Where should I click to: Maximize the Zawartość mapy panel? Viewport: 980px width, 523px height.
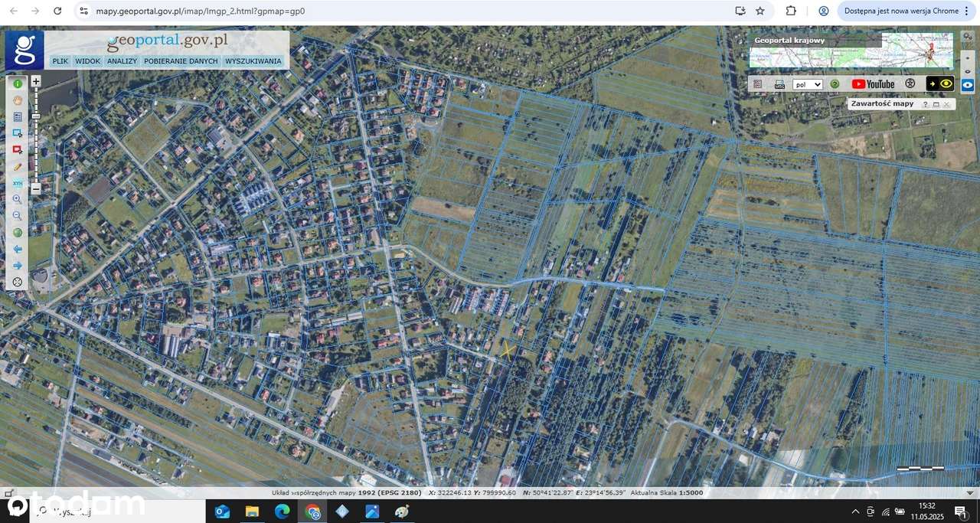pos(936,104)
